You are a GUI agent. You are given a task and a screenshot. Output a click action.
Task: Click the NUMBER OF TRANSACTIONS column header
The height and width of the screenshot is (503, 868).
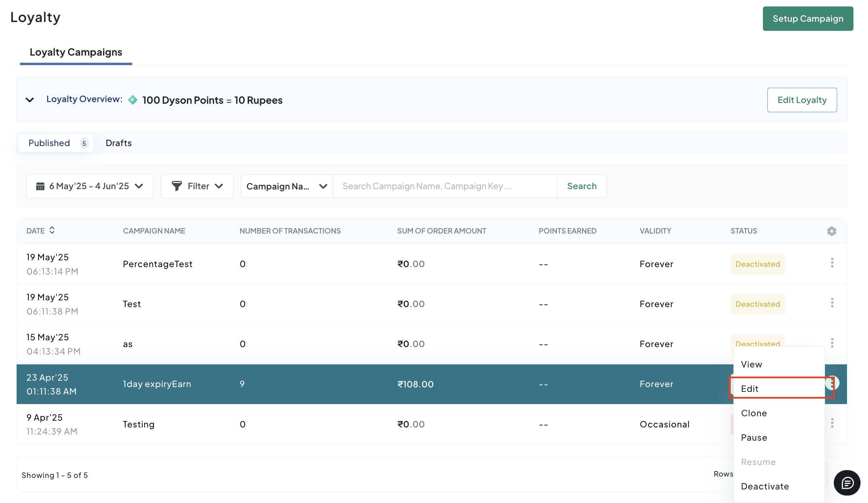(x=290, y=231)
